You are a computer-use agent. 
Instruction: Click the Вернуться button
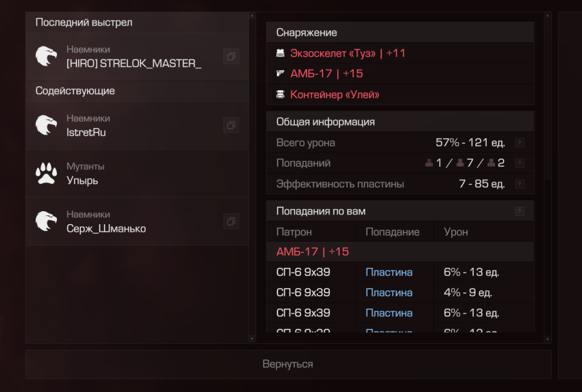click(x=288, y=364)
